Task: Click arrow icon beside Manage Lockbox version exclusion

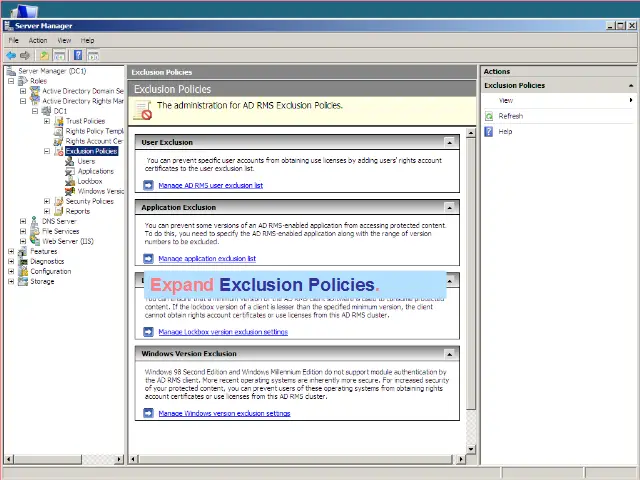Action: tap(148, 332)
